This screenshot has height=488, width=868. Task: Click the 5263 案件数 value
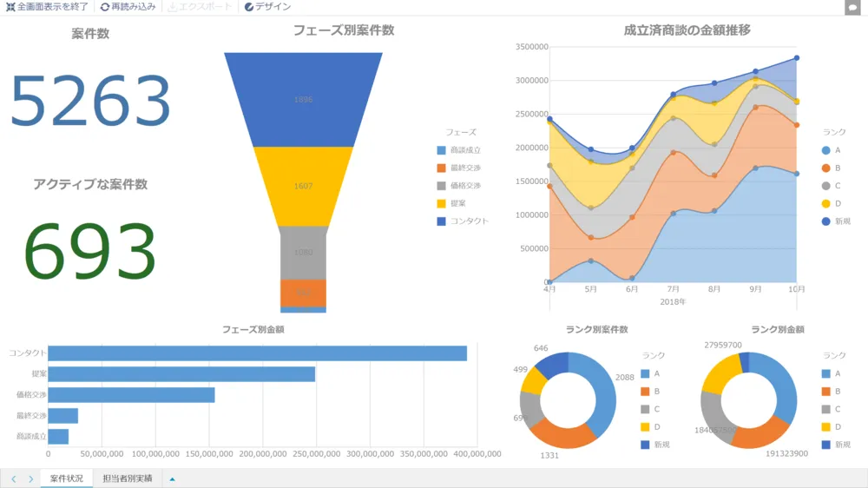90,101
